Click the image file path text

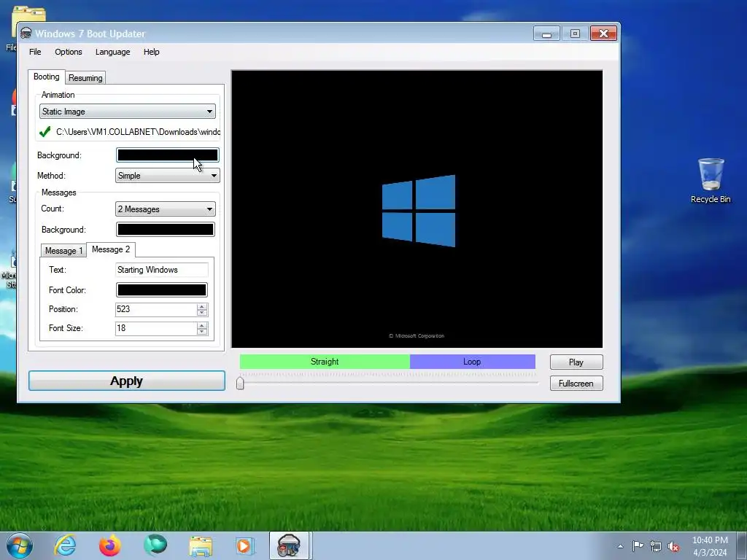pos(138,132)
